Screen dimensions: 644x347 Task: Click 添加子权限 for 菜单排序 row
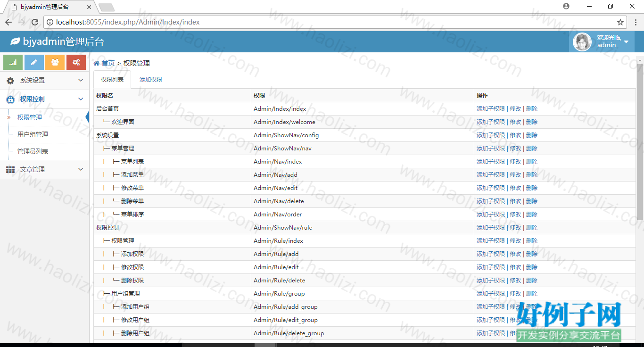(x=491, y=215)
